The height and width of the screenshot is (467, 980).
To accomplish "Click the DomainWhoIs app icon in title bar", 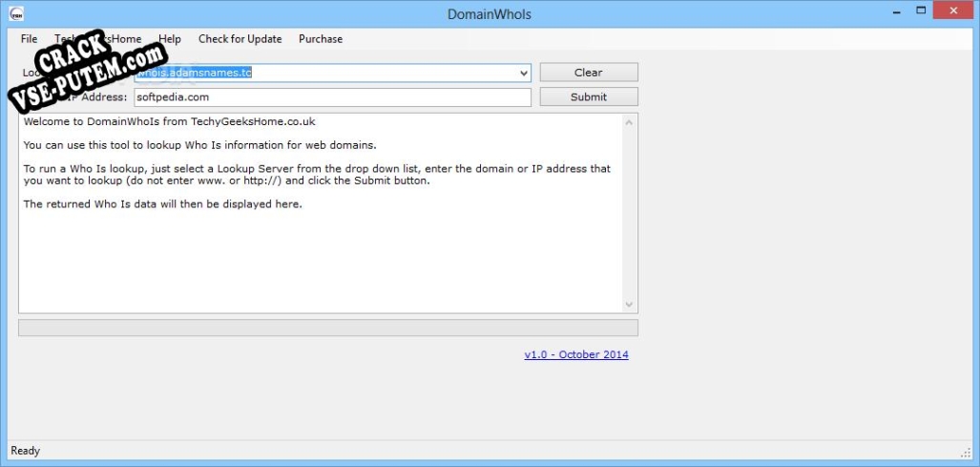I will (15, 14).
